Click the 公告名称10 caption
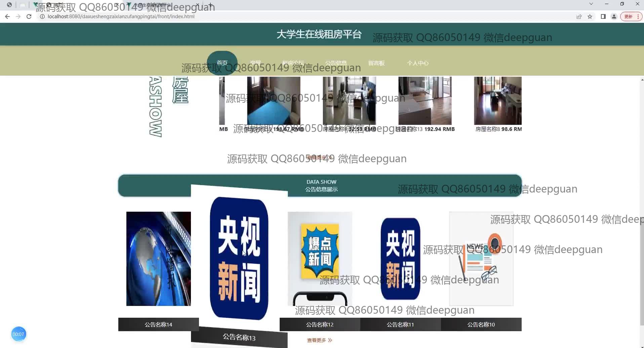Screen dimensions: 644x348 click(x=481, y=324)
